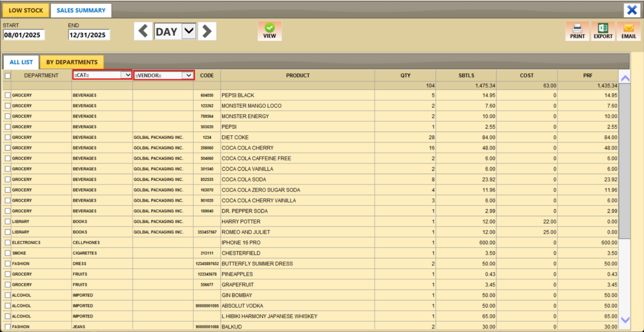The height and width of the screenshot is (332, 644).
Task: Select the SALES SUMMARY tab
Action: click(x=81, y=10)
